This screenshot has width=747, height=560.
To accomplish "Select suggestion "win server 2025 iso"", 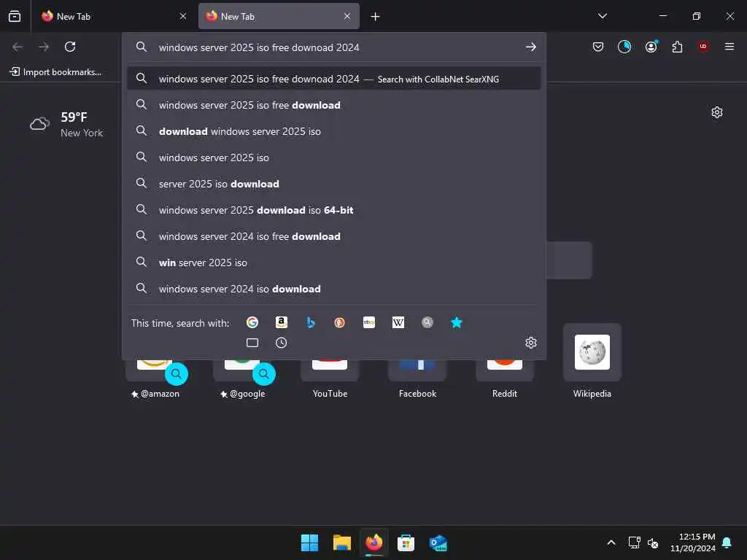I will tap(334, 262).
